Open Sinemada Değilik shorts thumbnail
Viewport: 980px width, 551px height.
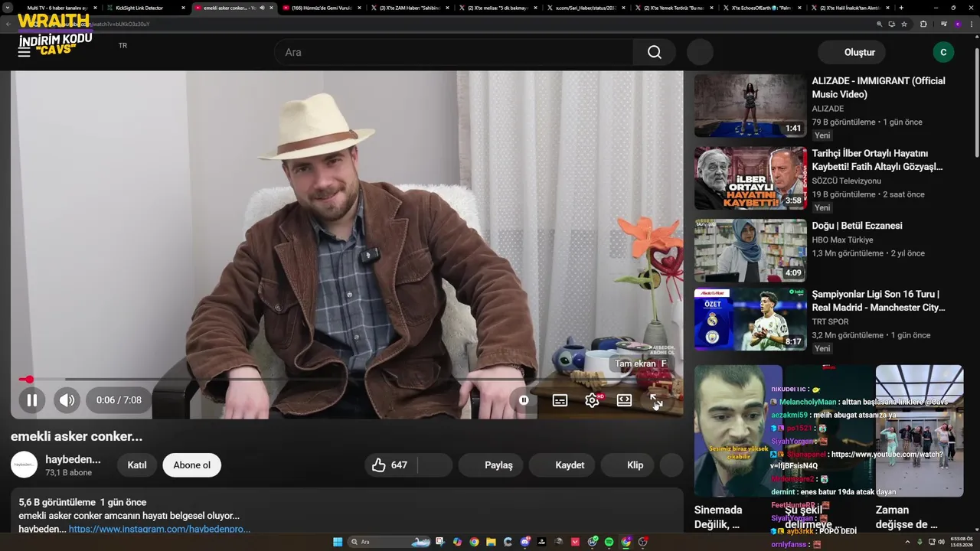point(739,431)
